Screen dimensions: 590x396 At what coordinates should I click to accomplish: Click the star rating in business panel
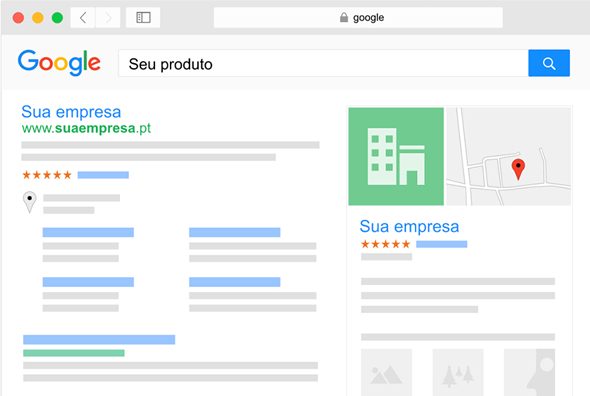(385, 244)
